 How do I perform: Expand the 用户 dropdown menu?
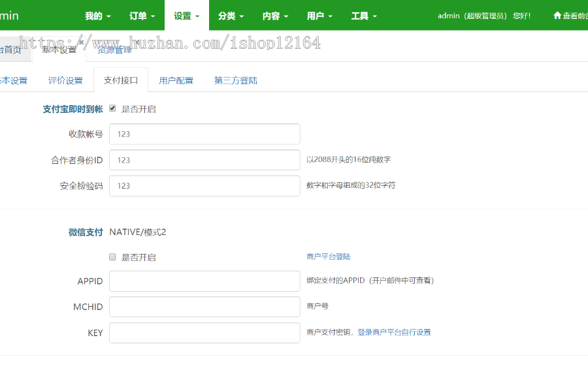tap(319, 15)
